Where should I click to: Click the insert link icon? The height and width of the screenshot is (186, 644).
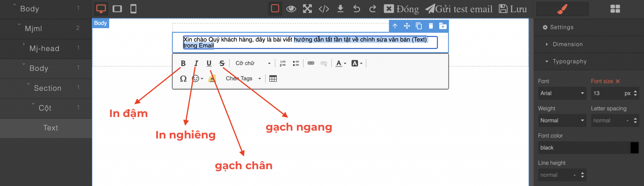(311, 63)
